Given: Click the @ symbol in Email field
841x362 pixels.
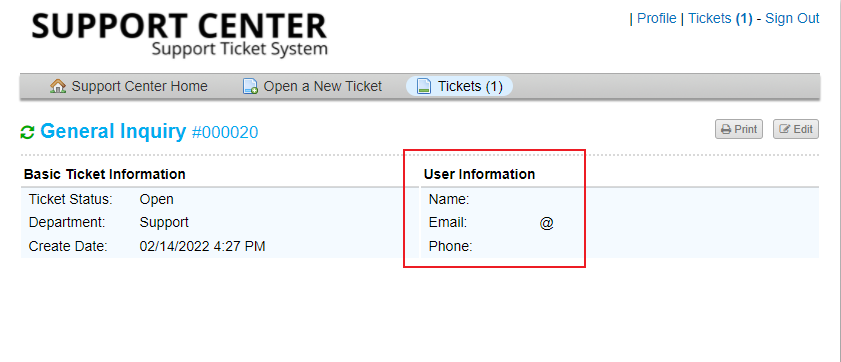Looking at the screenshot, I should (547, 223).
